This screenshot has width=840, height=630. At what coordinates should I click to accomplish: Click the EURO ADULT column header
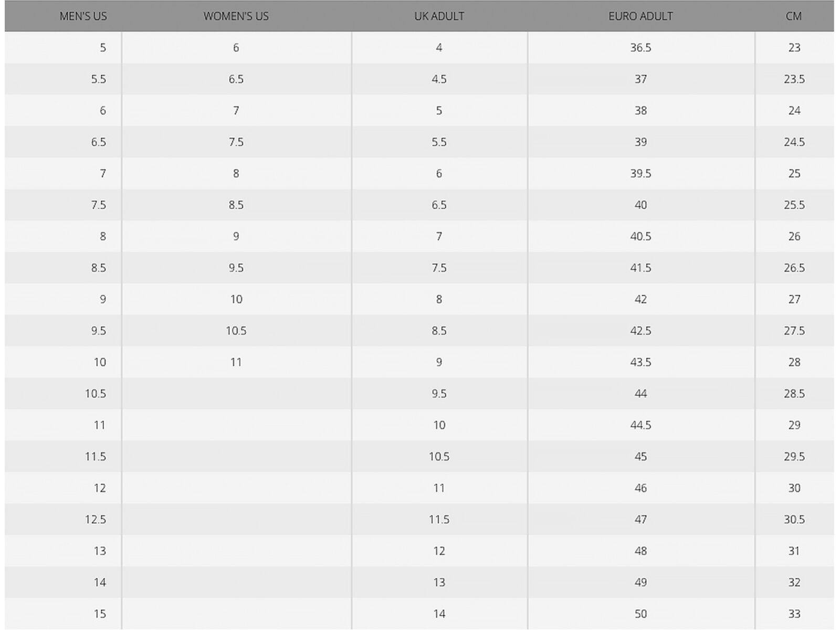point(641,16)
